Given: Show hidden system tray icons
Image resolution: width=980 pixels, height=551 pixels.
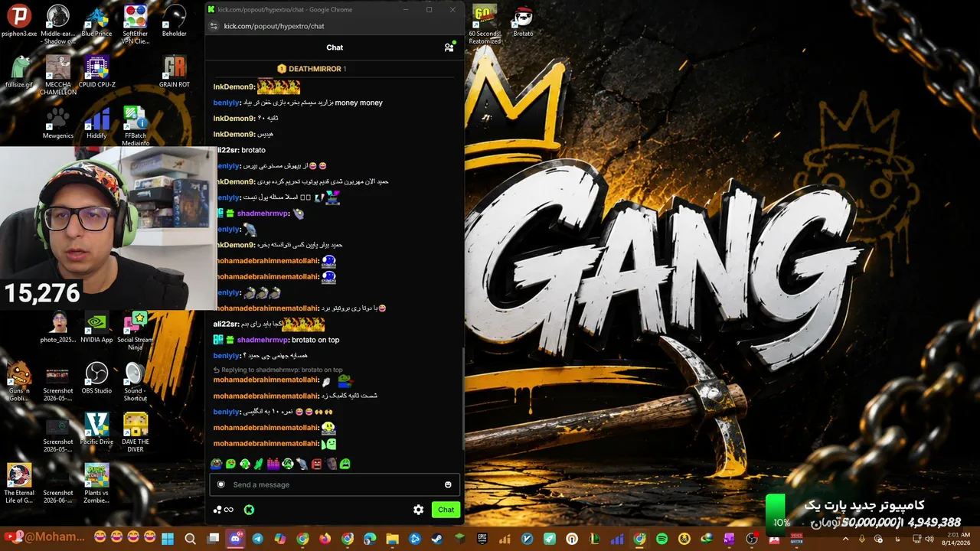Looking at the screenshot, I should point(845,539).
